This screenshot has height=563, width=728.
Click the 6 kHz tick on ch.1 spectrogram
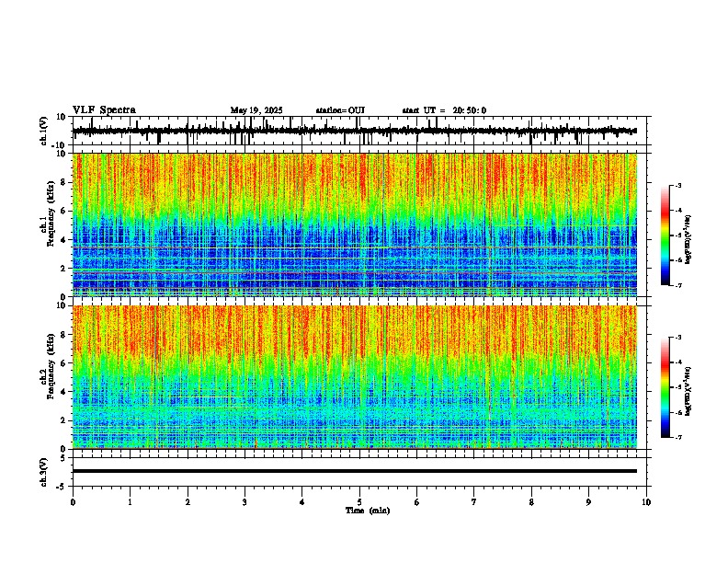64,212
